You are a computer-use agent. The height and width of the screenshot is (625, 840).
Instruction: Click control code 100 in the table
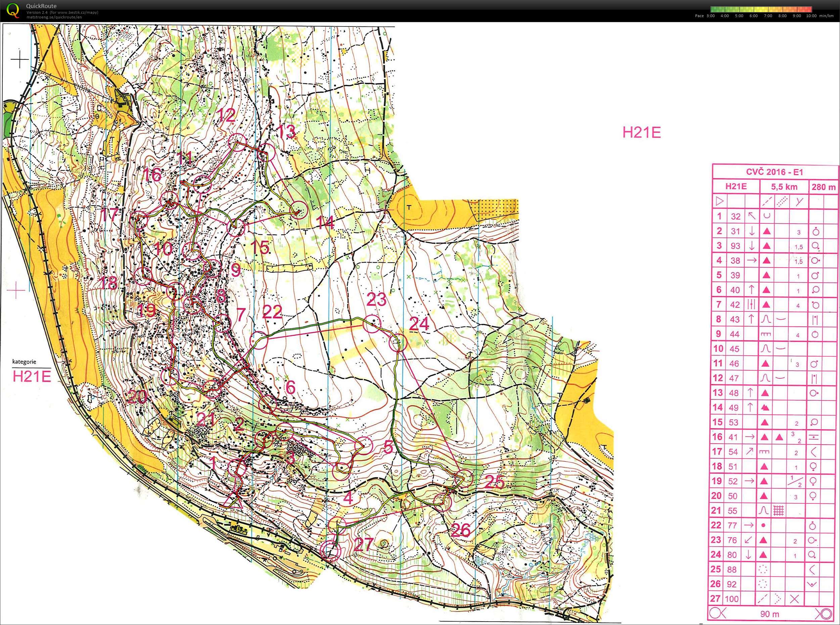point(732,599)
